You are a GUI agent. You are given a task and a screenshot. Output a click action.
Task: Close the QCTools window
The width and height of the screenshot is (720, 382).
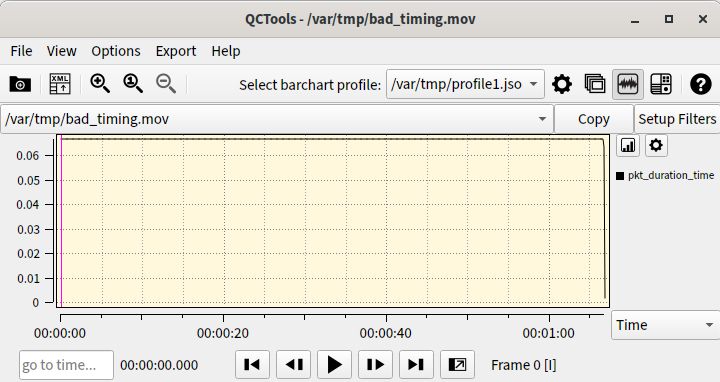(703, 19)
